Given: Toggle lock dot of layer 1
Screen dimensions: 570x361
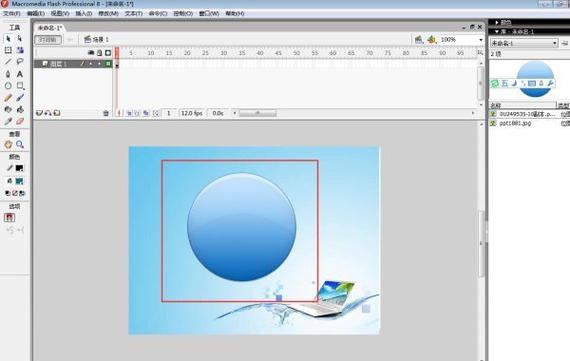Looking at the screenshot, I should click(x=99, y=64).
